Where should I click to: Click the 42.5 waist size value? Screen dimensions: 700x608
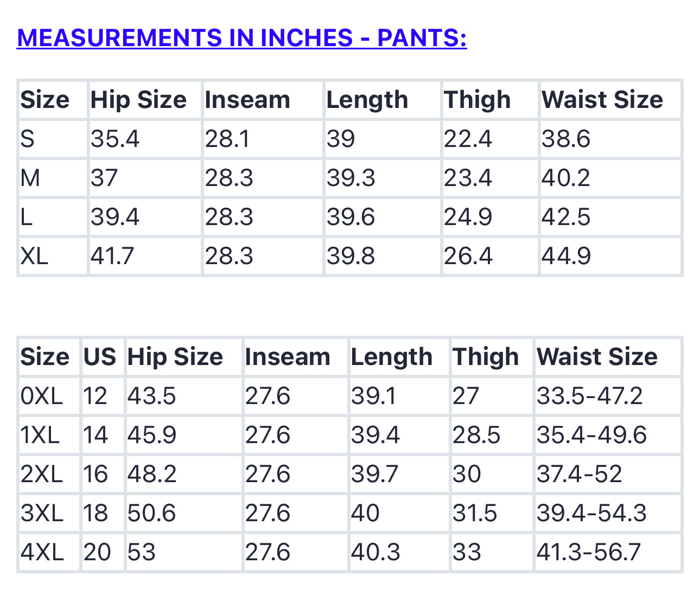[x=566, y=217]
